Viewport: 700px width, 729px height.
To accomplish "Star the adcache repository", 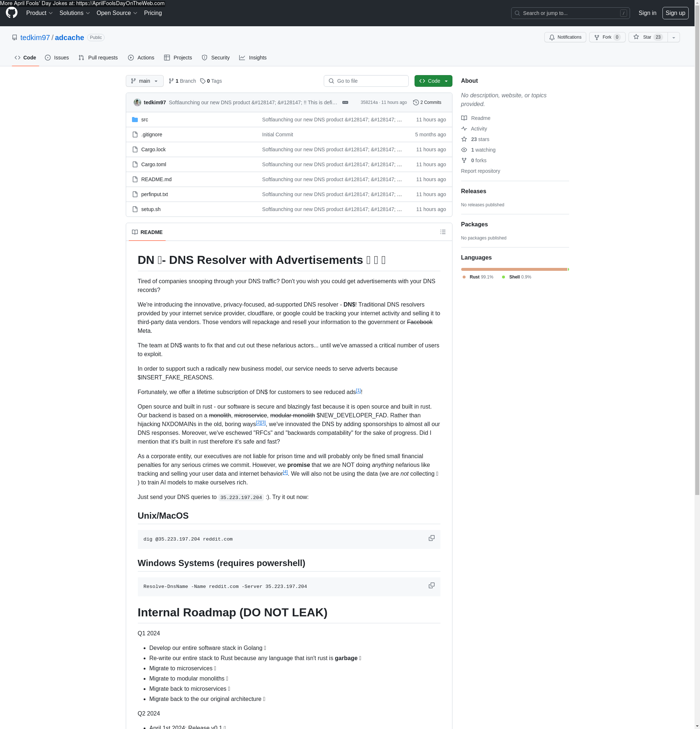I will pyautogui.click(x=648, y=37).
